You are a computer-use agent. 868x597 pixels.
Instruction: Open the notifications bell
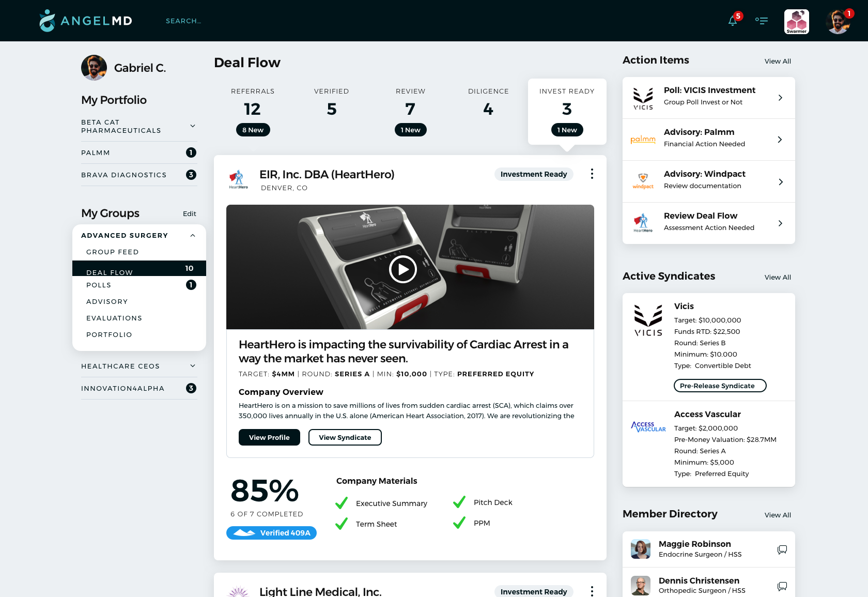tap(733, 21)
